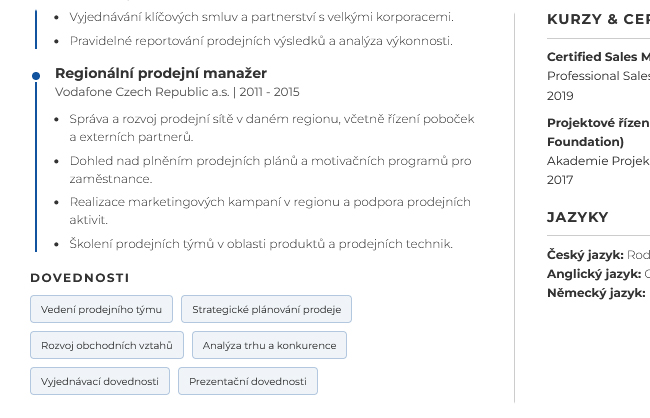
Task: Select the Vyjednávací dovednosti skill tag
Action: point(100,381)
